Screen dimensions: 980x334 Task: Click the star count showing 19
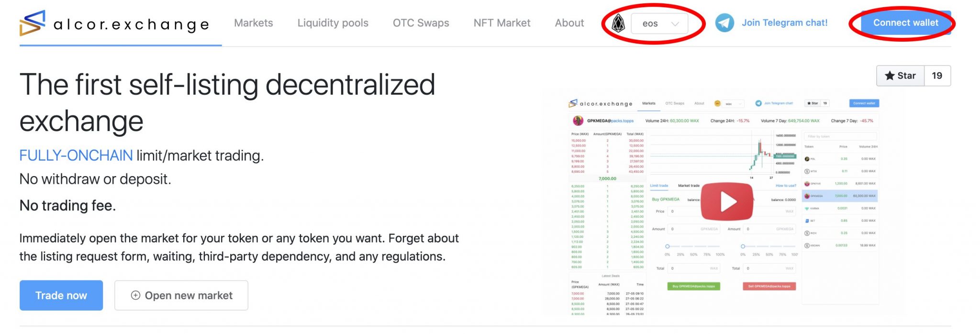click(937, 75)
